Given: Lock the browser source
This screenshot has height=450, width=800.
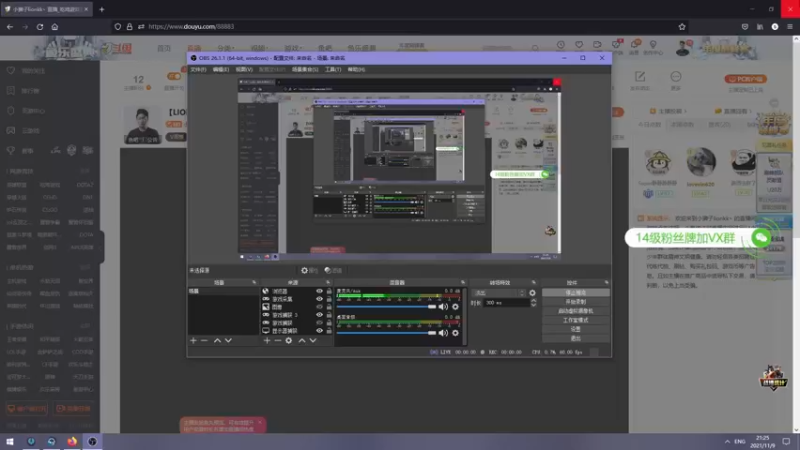Looking at the screenshot, I should (329, 291).
